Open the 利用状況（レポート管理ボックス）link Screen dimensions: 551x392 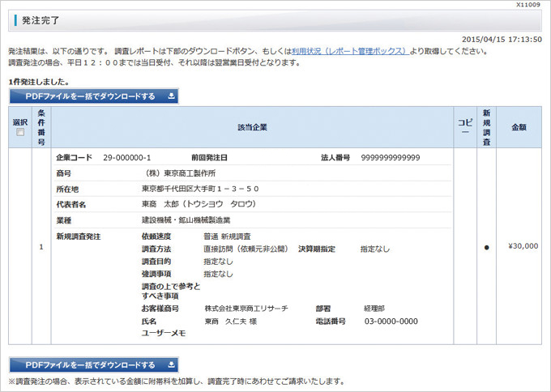350,51
